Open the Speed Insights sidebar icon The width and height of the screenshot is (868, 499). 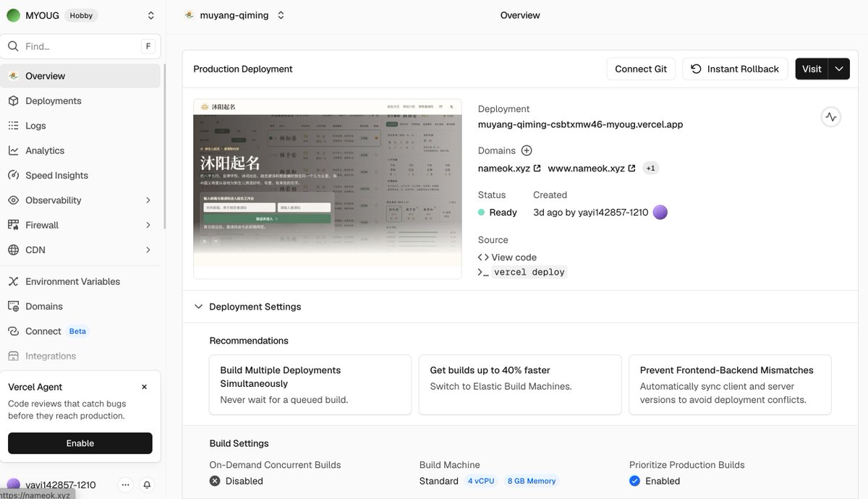(x=13, y=175)
